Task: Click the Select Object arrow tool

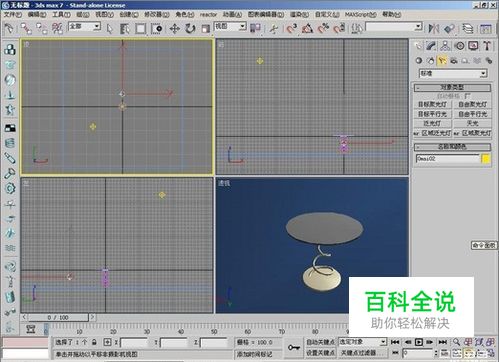Action: pos(110,29)
